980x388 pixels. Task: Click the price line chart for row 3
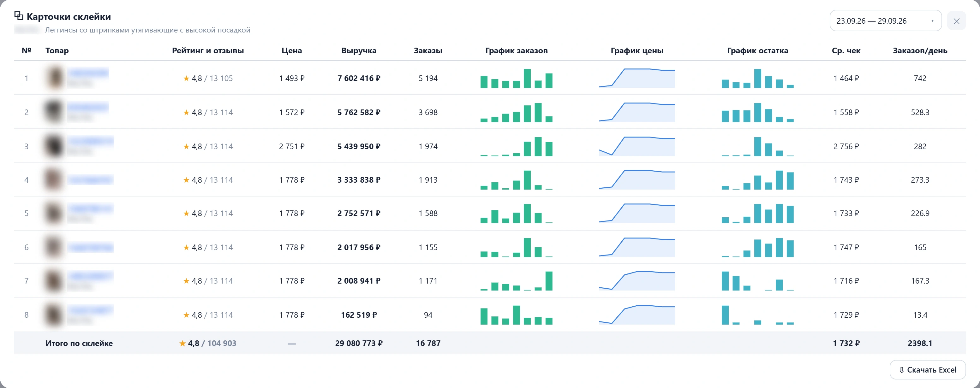(x=637, y=146)
